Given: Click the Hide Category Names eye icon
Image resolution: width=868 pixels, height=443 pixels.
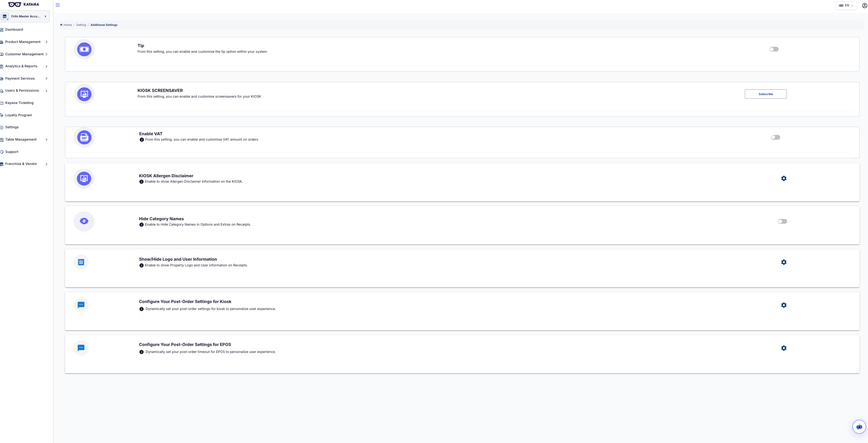Looking at the screenshot, I should [84, 222].
